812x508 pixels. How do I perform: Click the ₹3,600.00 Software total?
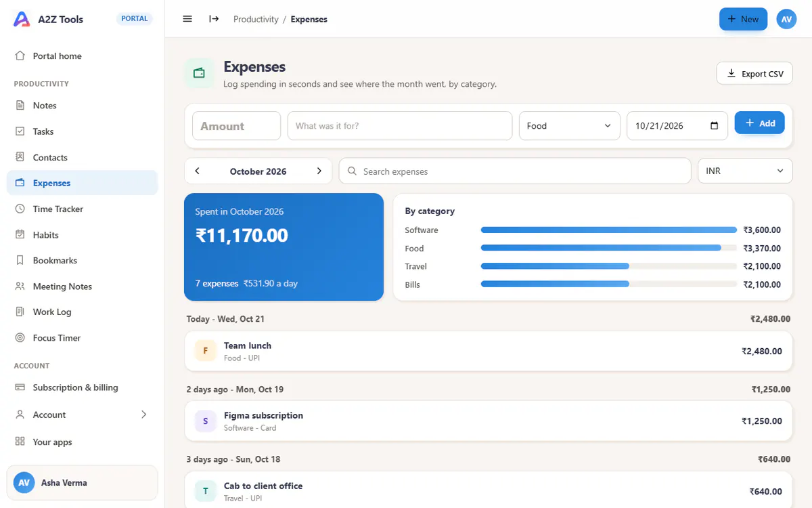coord(762,230)
